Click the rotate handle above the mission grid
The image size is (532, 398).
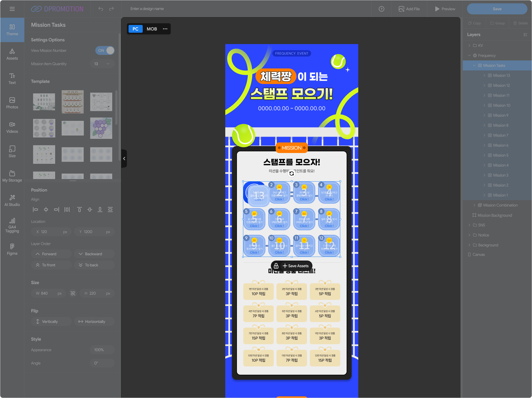(291, 174)
